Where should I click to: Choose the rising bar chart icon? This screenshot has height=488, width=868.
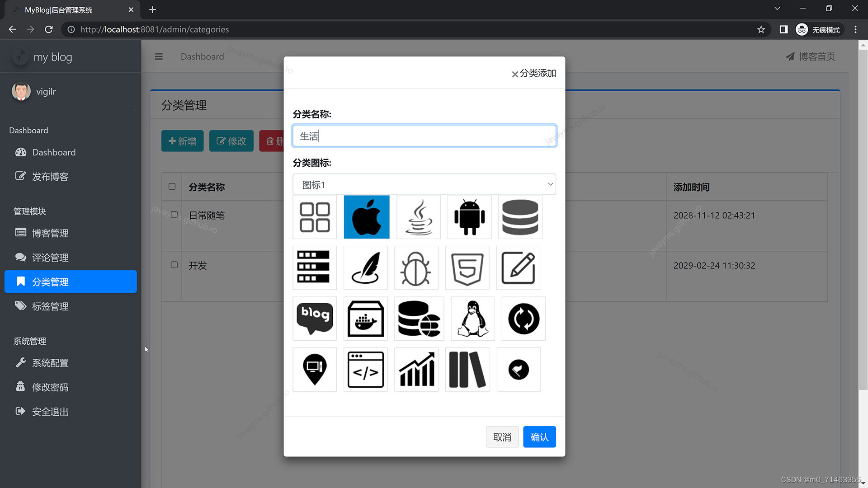pos(416,370)
